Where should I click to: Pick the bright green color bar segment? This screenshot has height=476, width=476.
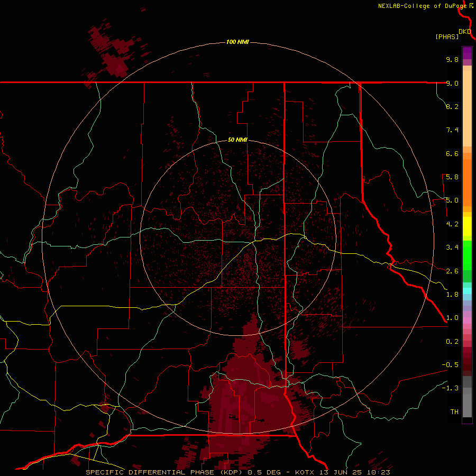467,255
